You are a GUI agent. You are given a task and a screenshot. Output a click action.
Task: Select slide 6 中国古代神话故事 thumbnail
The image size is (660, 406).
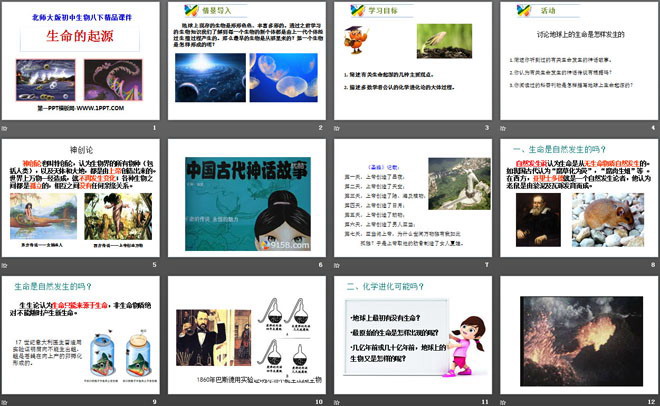click(x=247, y=199)
